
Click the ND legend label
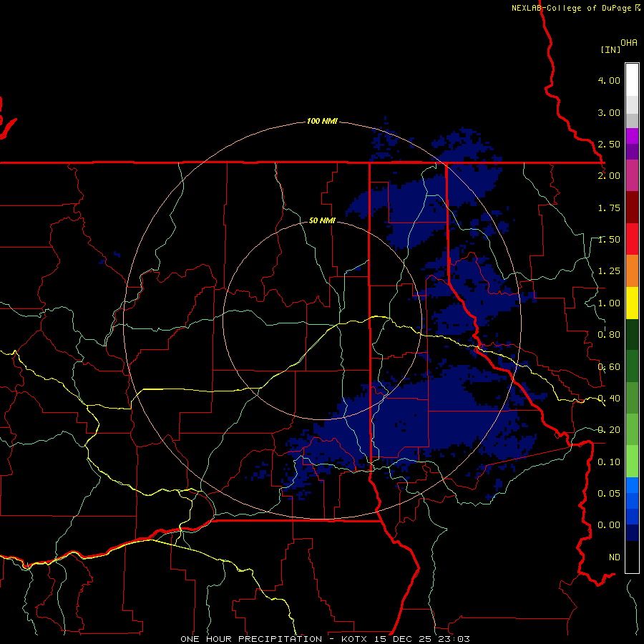click(x=615, y=557)
